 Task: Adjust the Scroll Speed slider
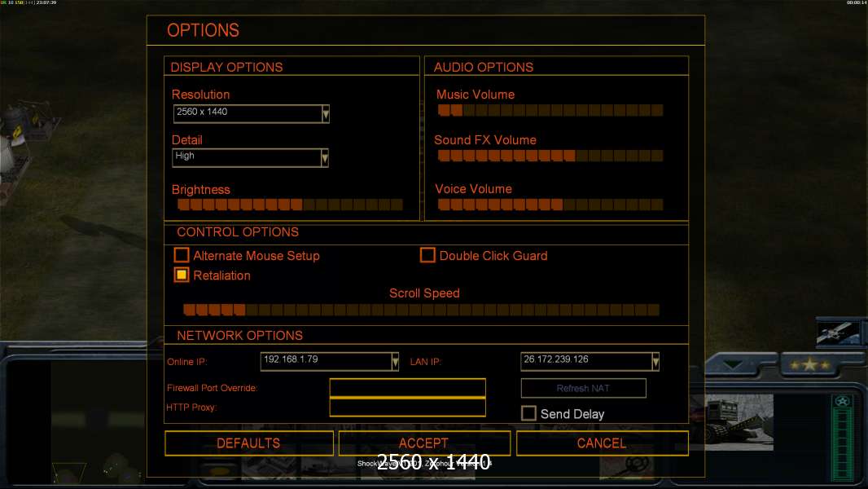422,310
